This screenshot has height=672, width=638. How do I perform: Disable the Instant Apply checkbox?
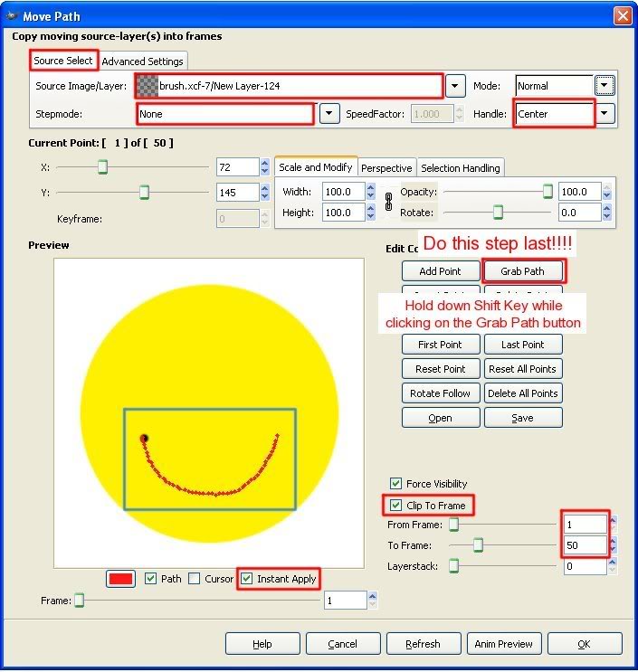point(247,579)
